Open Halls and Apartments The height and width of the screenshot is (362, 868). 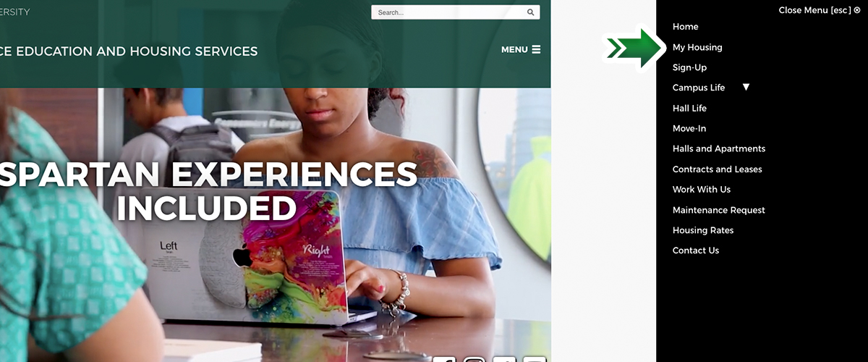point(719,148)
